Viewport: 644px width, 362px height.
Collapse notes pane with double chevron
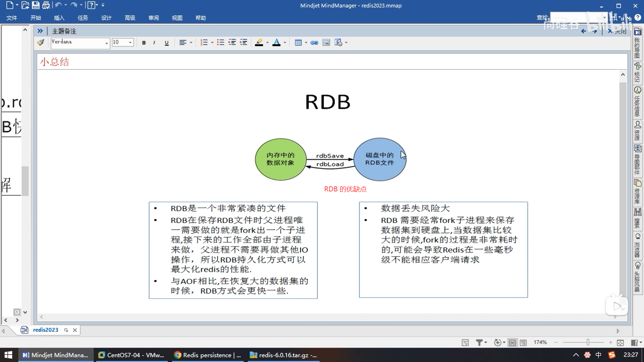[40, 31]
